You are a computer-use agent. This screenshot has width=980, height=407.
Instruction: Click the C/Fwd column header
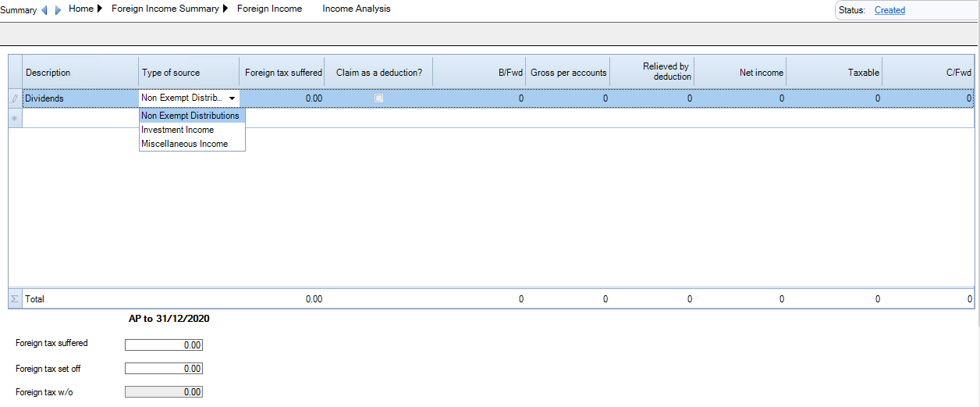pos(929,73)
